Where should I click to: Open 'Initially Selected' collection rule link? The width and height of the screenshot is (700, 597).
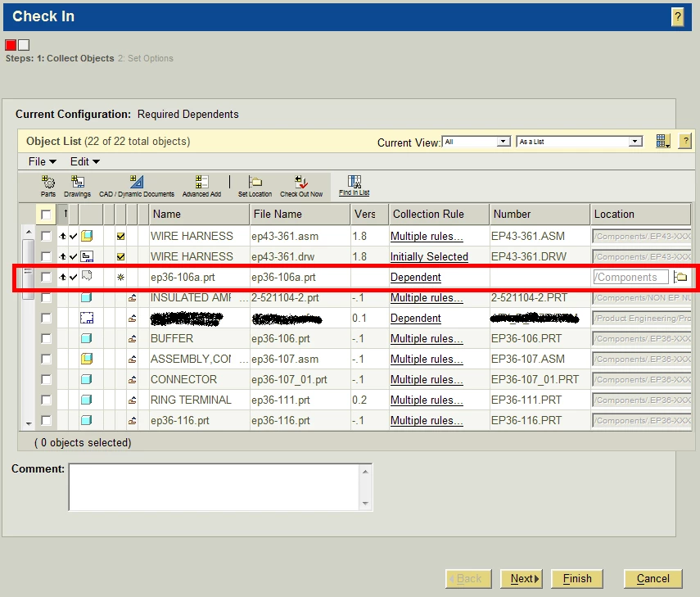429,257
